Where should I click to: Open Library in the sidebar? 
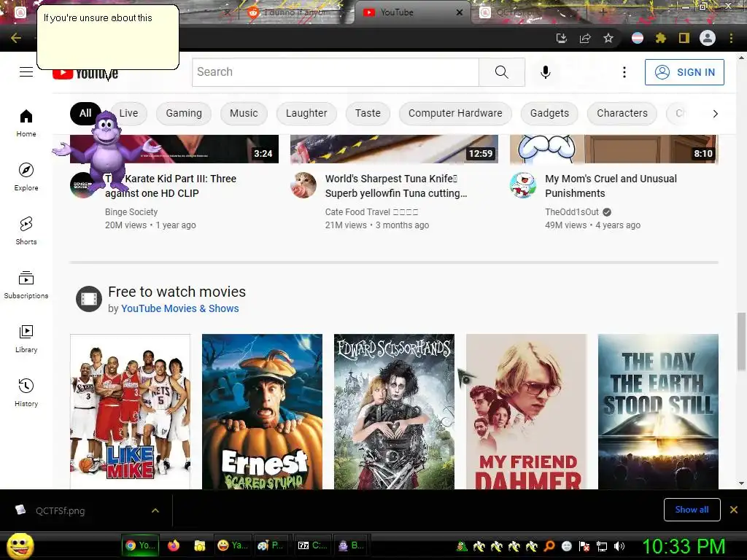[26, 338]
